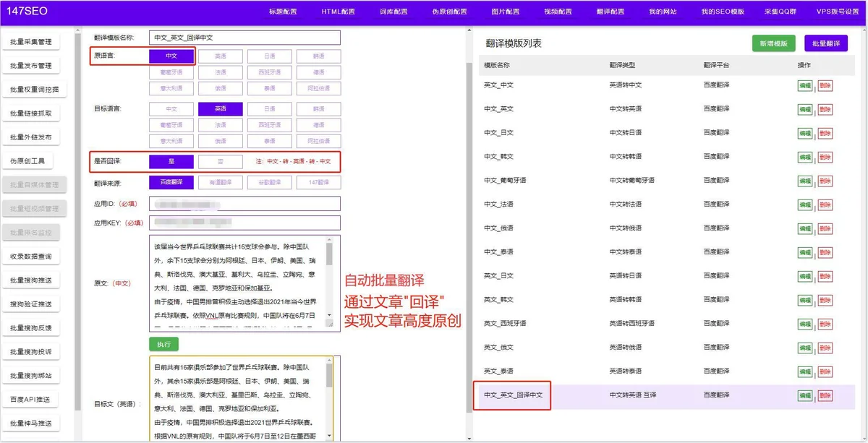
Task: Open 批量外链发布 in the sidebar
Action: click(x=31, y=137)
